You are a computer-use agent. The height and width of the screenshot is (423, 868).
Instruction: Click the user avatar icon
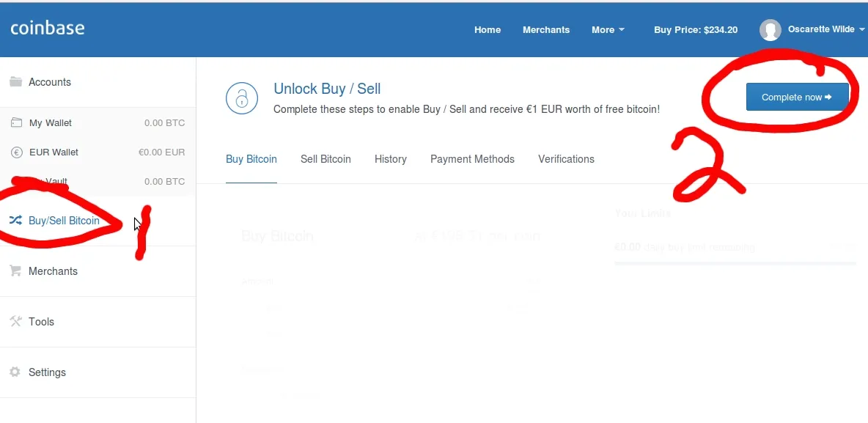point(770,30)
